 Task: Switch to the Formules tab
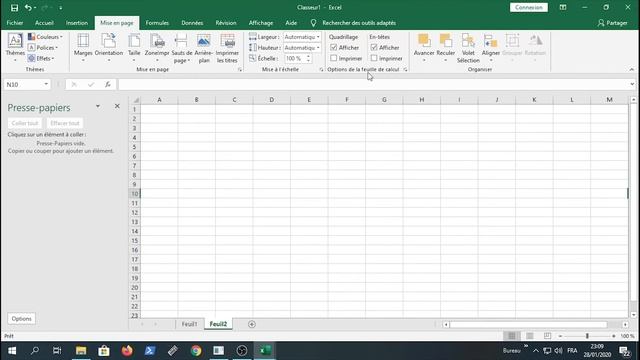click(157, 23)
